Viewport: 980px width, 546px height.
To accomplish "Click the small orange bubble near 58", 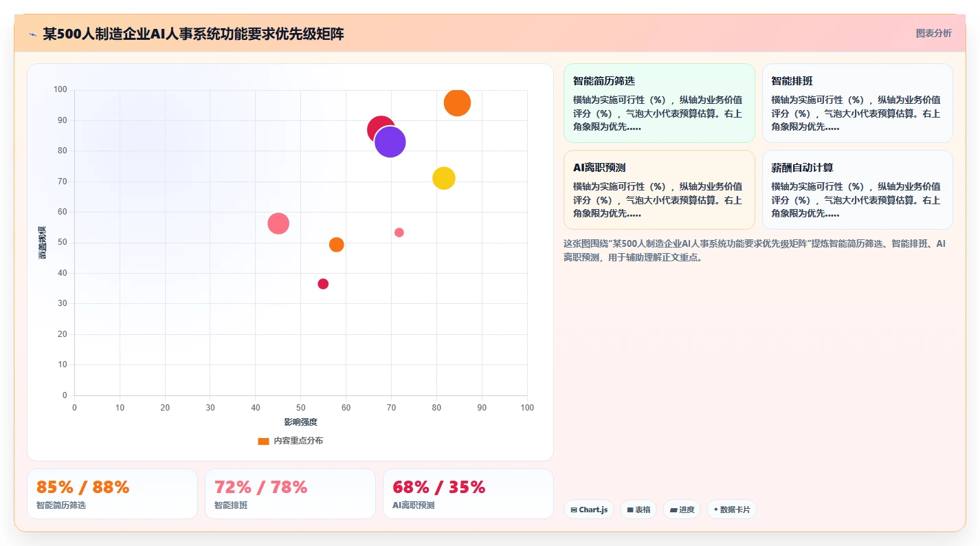I will click(x=336, y=244).
